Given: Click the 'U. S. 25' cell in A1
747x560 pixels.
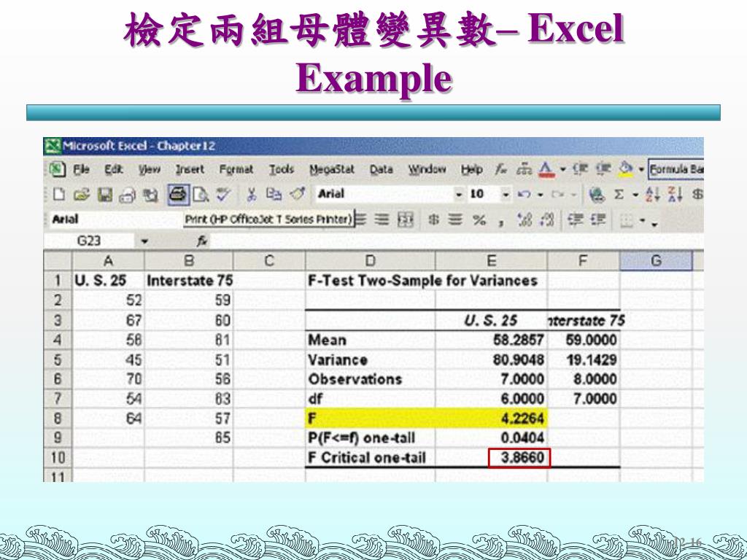Looking at the screenshot, I should 108,281.
